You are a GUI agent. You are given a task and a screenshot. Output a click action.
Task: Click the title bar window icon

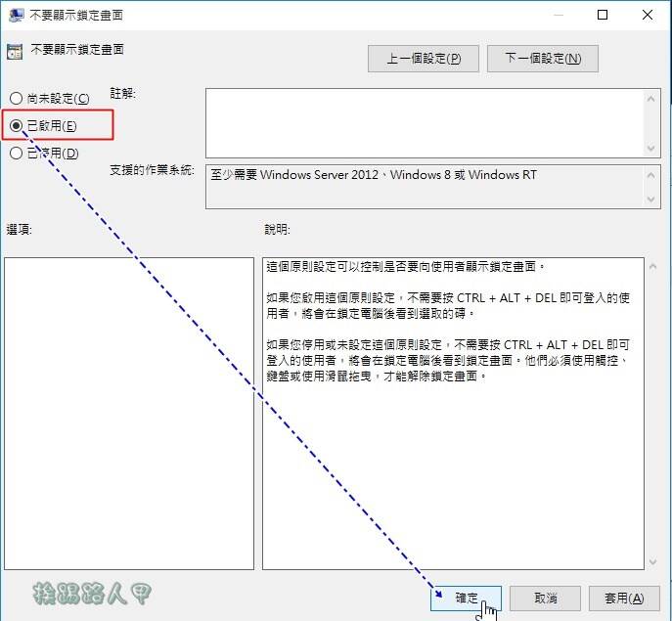(x=16, y=16)
